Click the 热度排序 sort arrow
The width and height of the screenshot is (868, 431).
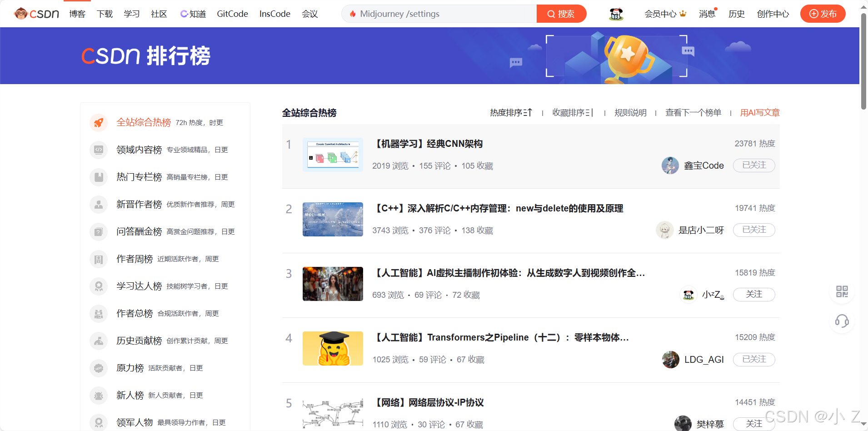click(x=529, y=112)
